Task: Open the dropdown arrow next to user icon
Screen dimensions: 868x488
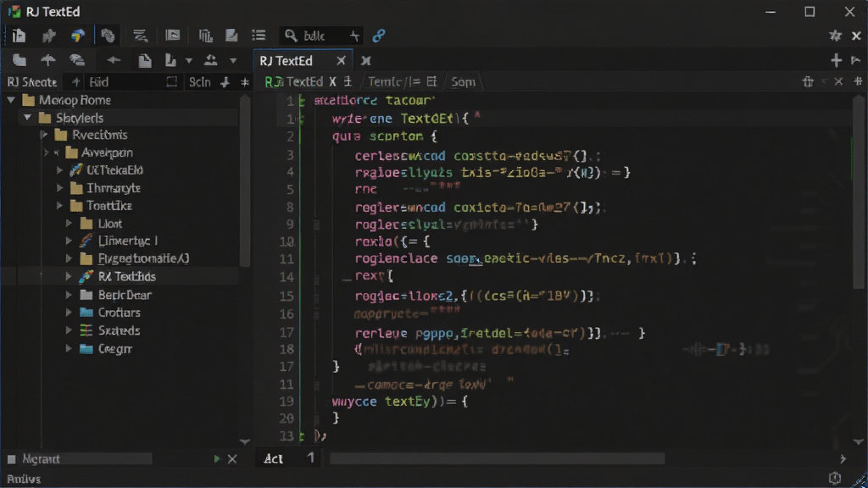Action: click(x=233, y=60)
